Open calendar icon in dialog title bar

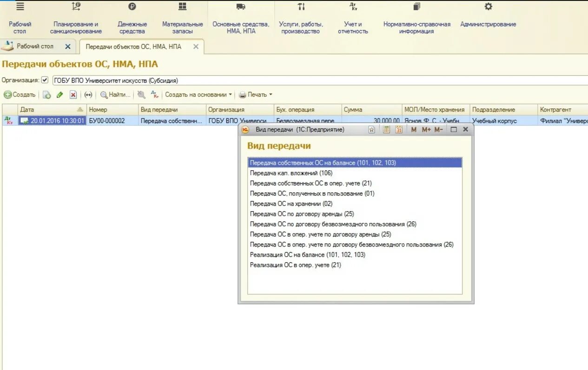tap(399, 130)
